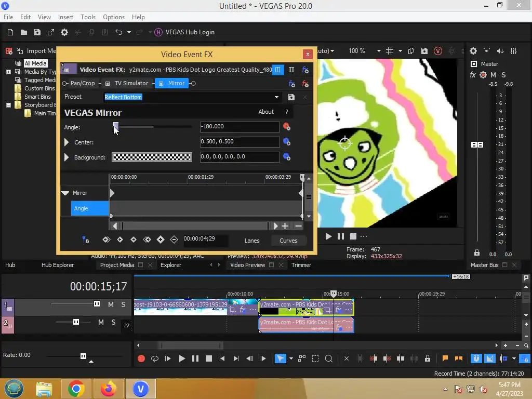Open project properties gear icon
This screenshot has height=399, width=532.
pos(64,32)
